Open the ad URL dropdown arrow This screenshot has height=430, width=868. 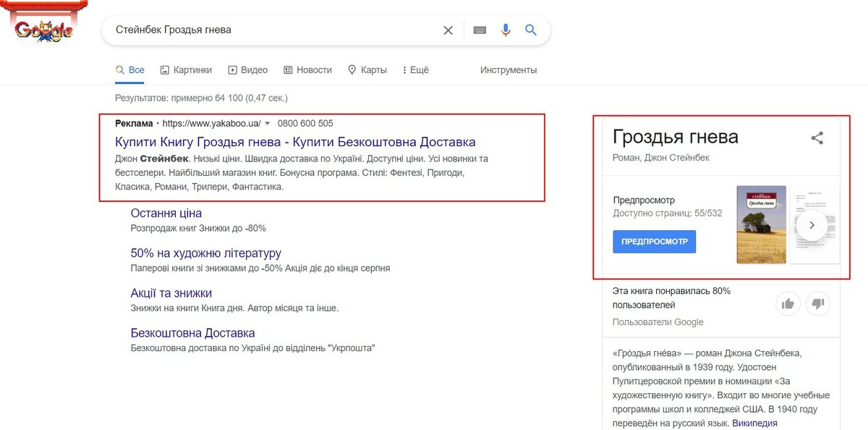(267, 124)
